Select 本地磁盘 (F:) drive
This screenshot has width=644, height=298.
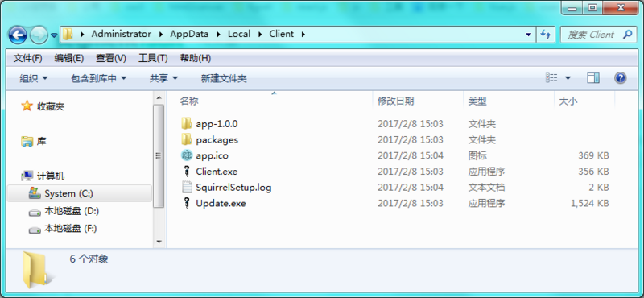(x=70, y=229)
